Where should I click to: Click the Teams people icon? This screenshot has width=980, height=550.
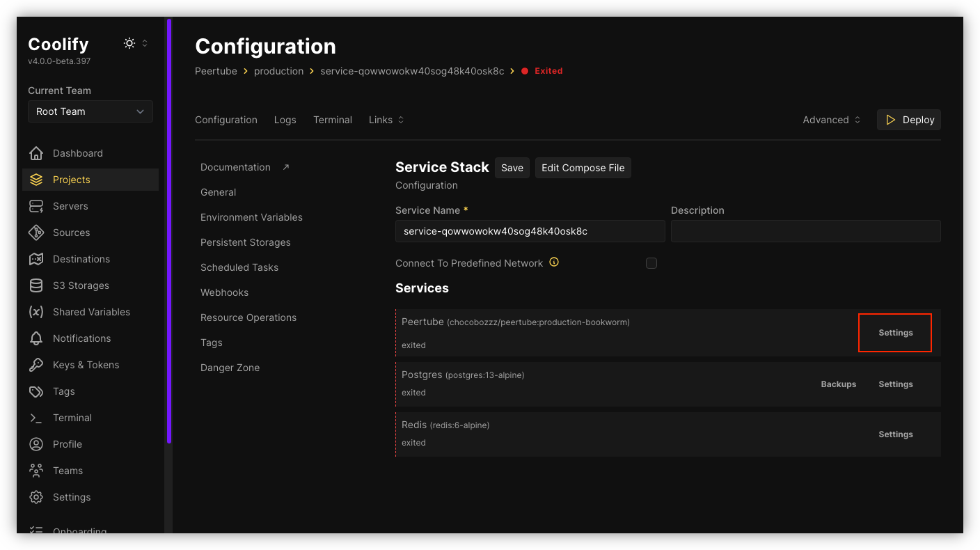click(36, 471)
